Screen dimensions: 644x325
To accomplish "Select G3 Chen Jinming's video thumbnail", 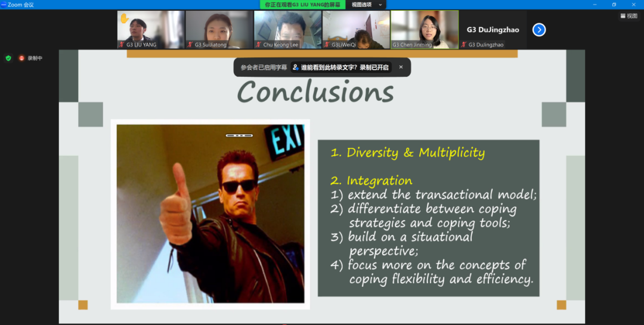I will (425, 30).
